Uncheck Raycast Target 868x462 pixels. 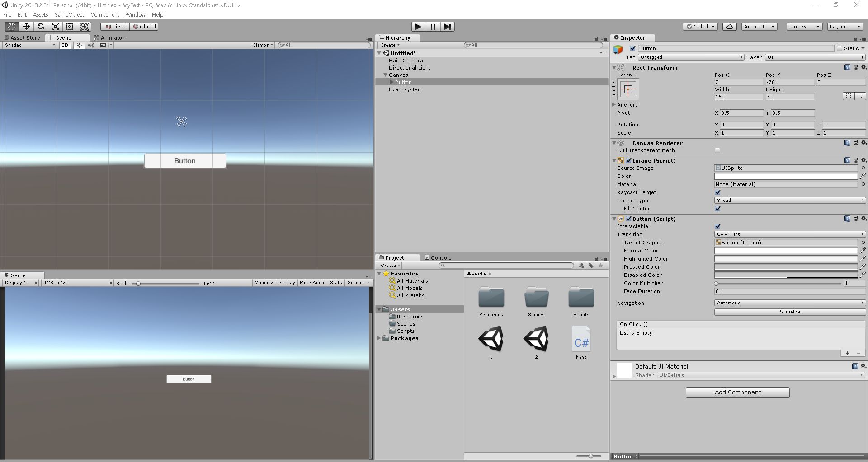(x=717, y=192)
